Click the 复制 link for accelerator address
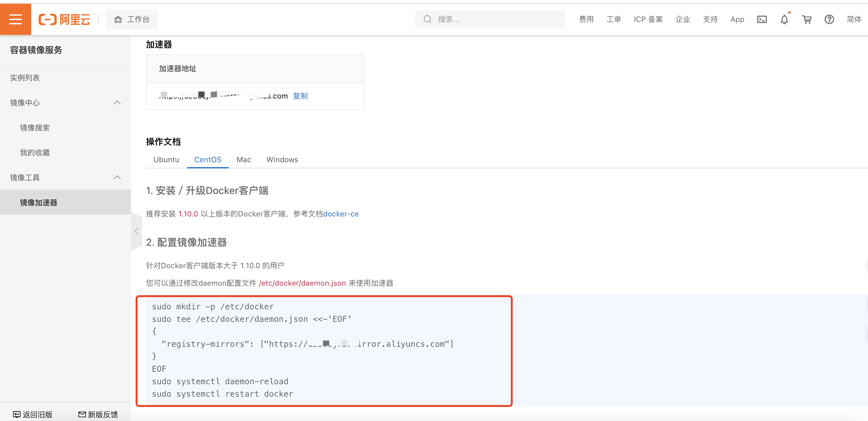 point(300,96)
